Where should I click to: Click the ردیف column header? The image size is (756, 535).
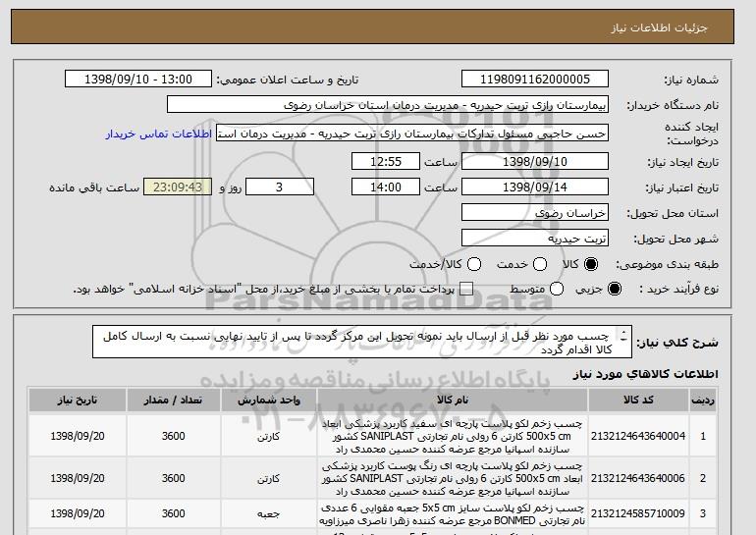pos(703,401)
